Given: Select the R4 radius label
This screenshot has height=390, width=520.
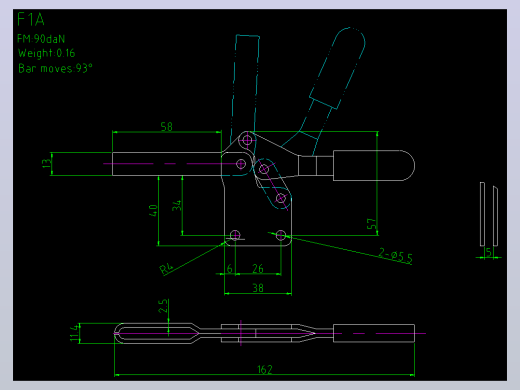Looking at the screenshot, I should 167,269.
